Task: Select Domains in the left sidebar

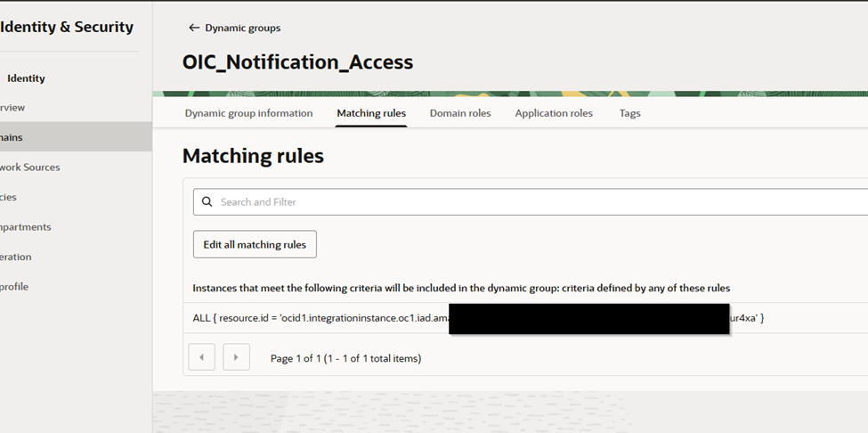Action: click(x=13, y=137)
